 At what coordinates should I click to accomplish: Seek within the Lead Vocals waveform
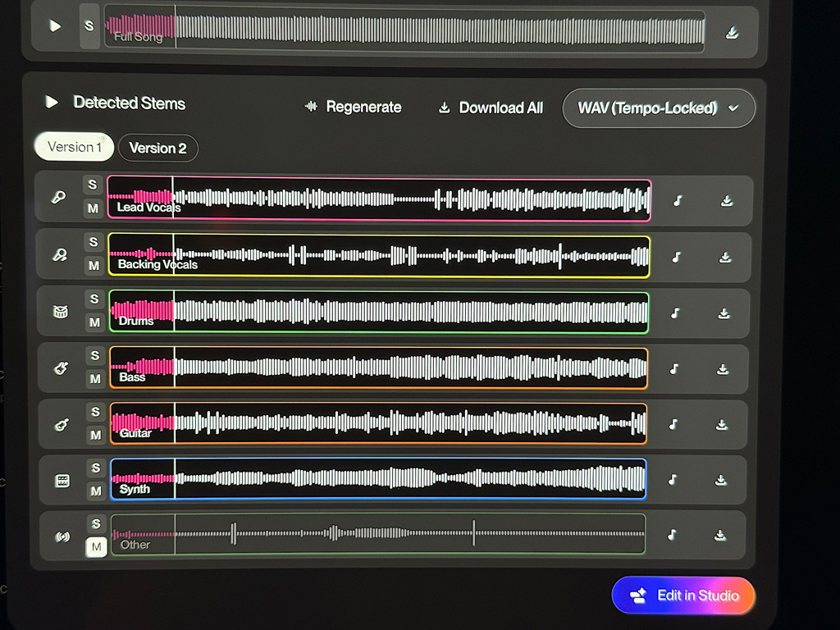[x=379, y=199]
